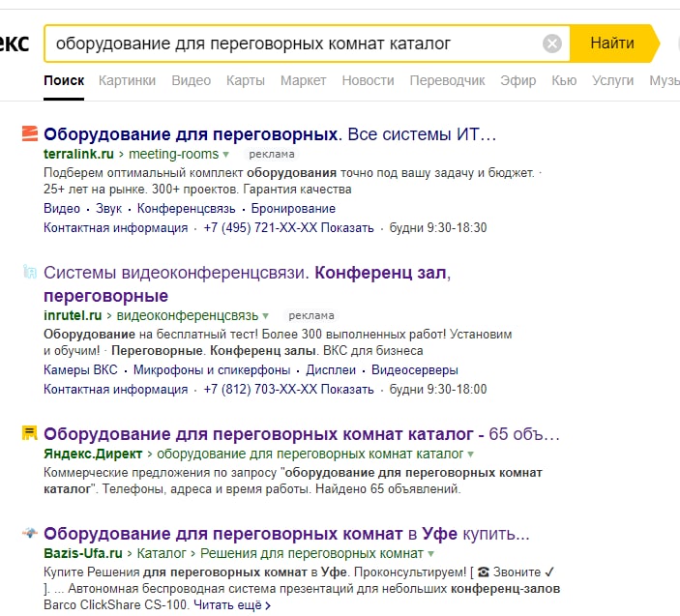The height and width of the screenshot is (616, 680).
Task: Click the Bazis-Ufa.ru domain link
Action: coord(83,553)
